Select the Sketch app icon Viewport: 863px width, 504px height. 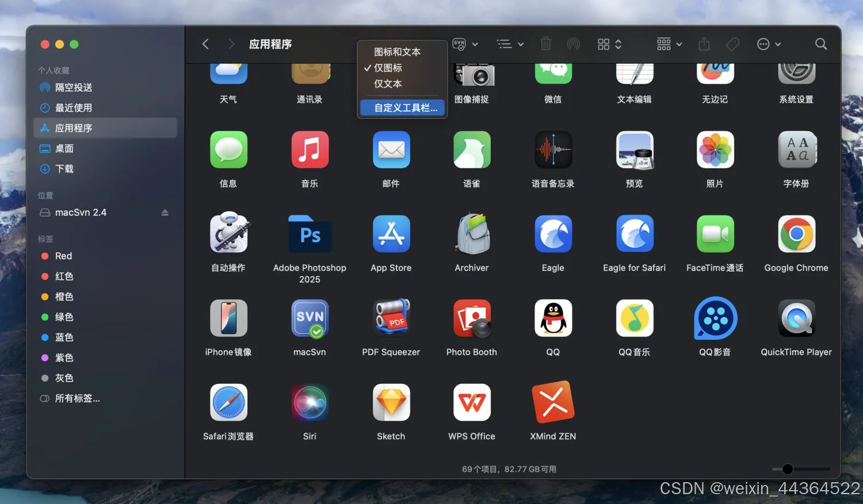pos(391,403)
